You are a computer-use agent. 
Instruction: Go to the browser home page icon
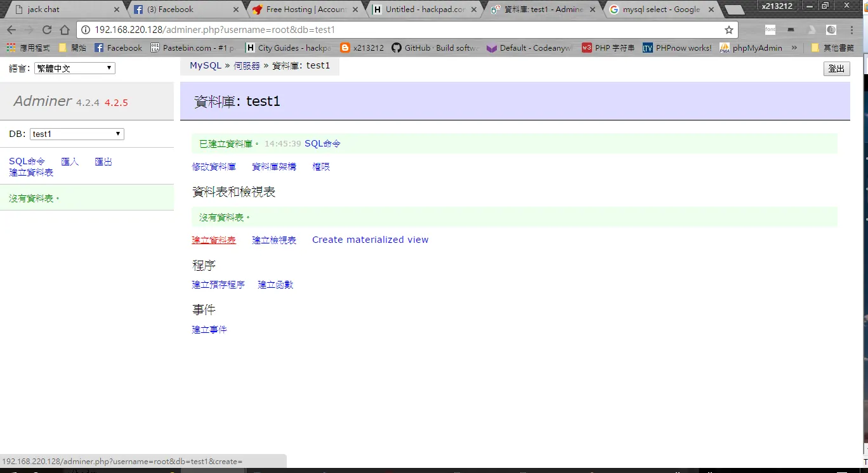tap(65, 30)
